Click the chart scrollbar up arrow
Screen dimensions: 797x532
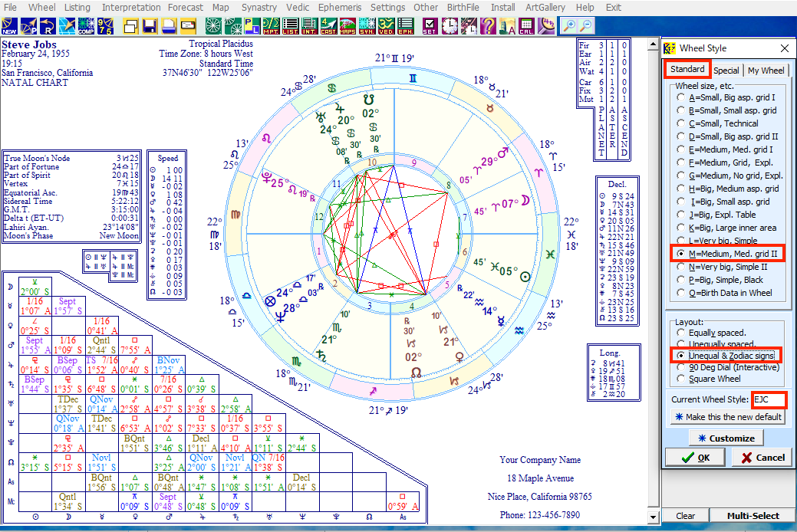tap(654, 44)
